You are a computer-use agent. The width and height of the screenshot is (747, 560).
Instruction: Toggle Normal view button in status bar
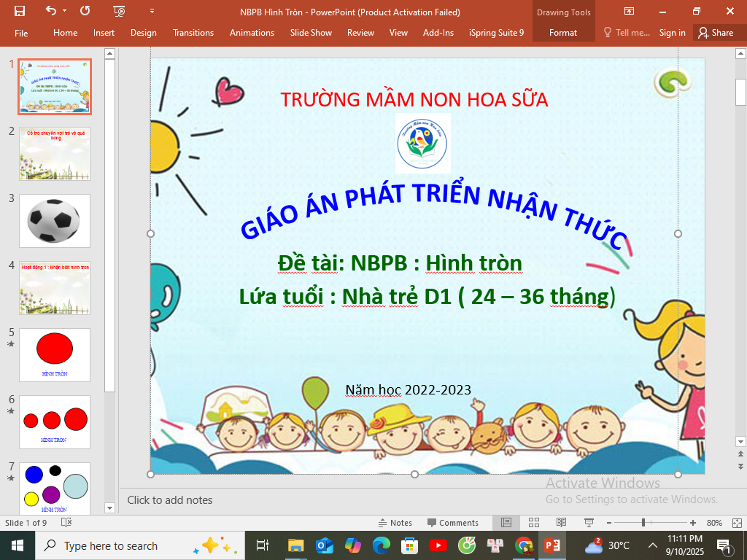506,523
